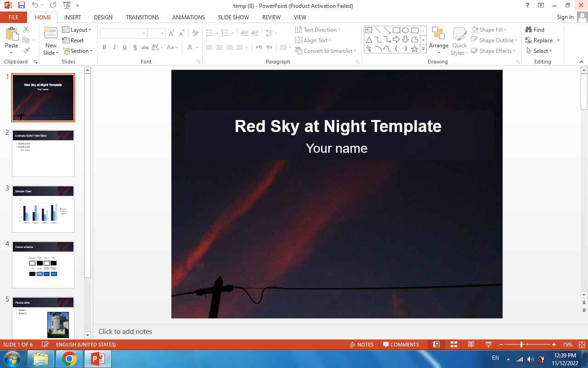
Task: Click the Find icon in Editing group
Action: click(x=535, y=30)
